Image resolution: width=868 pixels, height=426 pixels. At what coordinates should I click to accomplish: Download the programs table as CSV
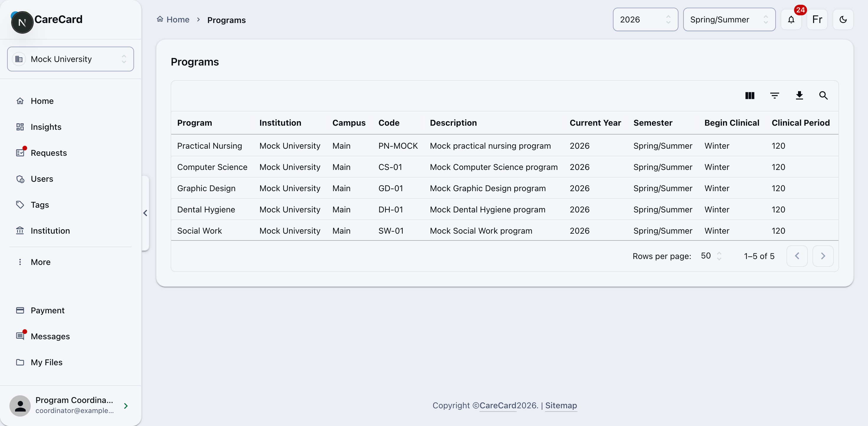(x=799, y=96)
